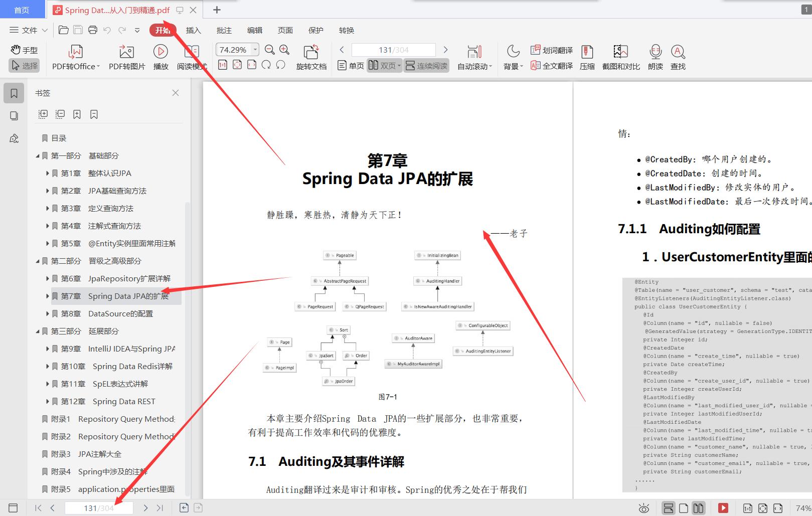
Task: Open zoom percentage dropdown
Action: coord(255,50)
